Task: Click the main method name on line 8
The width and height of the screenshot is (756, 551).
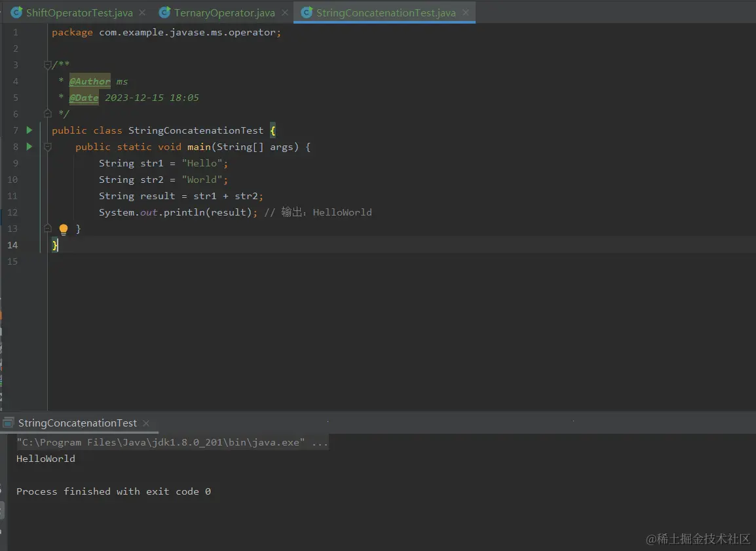Action: tap(199, 147)
